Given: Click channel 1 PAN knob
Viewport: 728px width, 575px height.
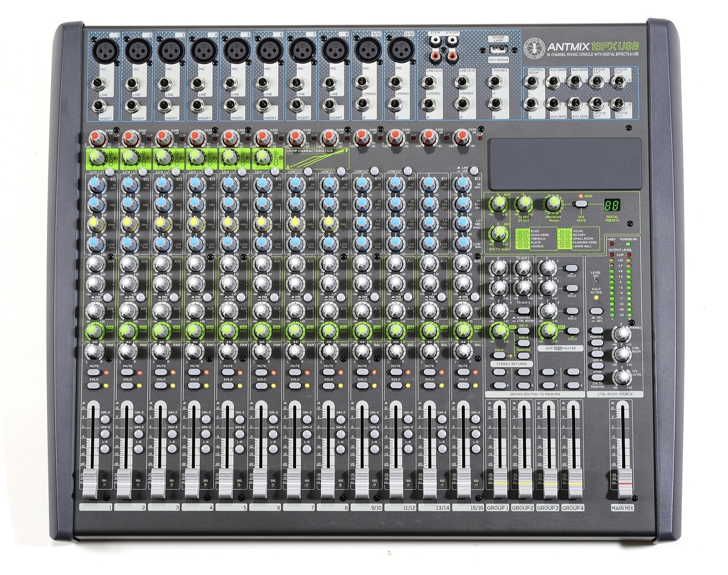Looking at the screenshot, I should point(94,351).
